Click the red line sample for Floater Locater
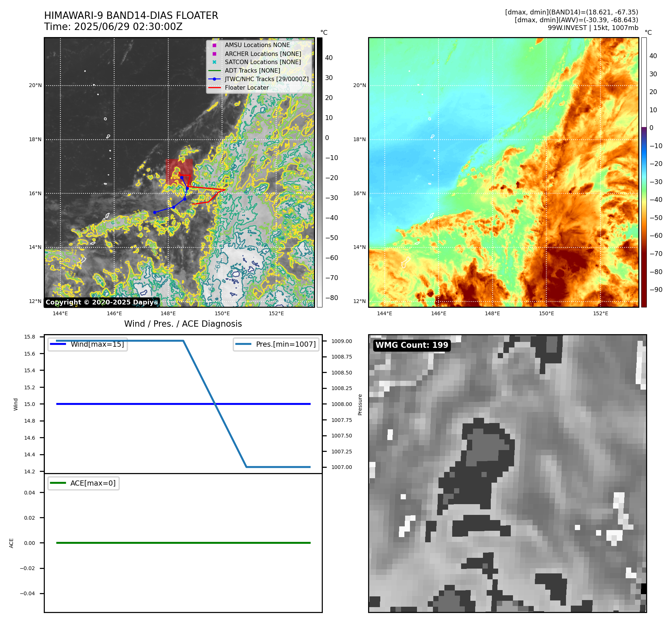Screen dimensions: 672x626 pyautogui.click(x=214, y=87)
